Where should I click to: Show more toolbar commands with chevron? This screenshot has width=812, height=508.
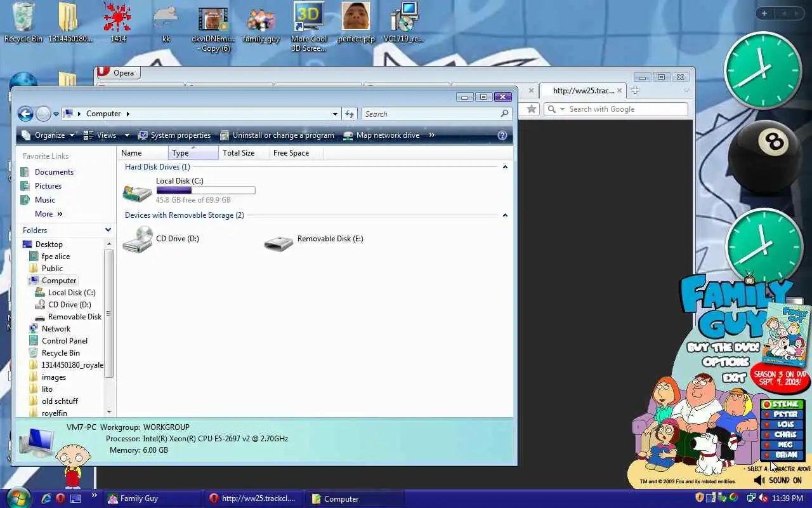[432, 135]
